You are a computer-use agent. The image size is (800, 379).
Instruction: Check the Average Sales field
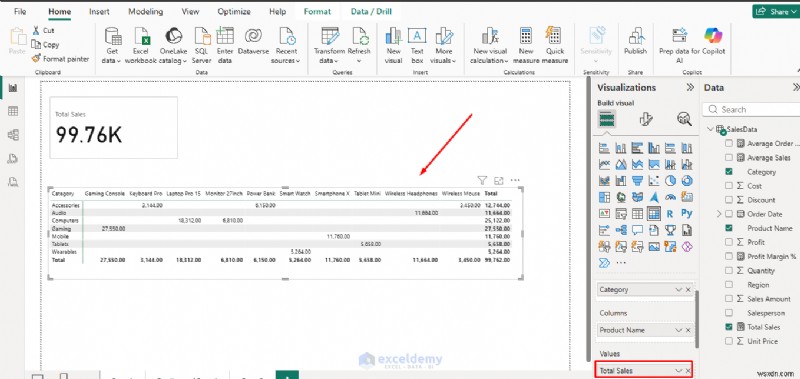tap(729, 158)
